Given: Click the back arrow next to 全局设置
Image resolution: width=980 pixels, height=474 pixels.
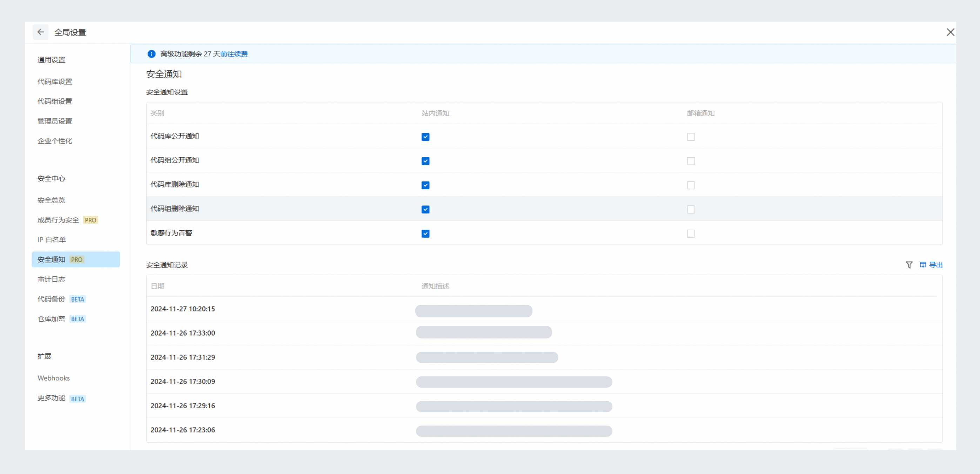Looking at the screenshot, I should pos(41,32).
